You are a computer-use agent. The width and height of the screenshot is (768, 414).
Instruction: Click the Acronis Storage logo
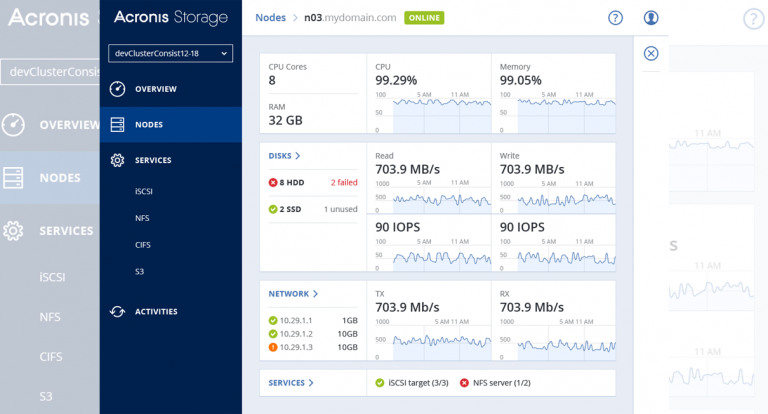(x=171, y=18)
